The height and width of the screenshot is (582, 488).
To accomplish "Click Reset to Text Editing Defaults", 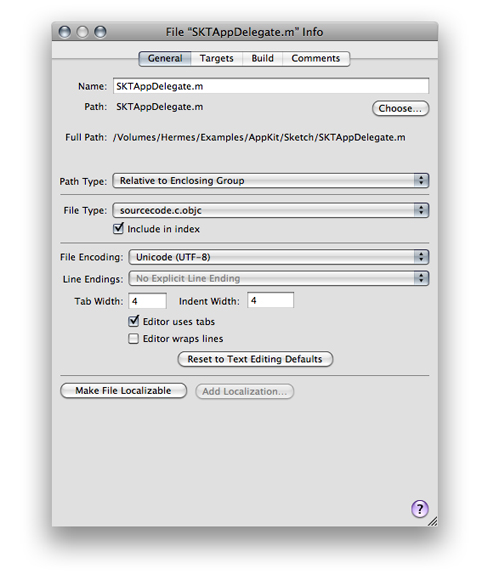I will [255, 359].
